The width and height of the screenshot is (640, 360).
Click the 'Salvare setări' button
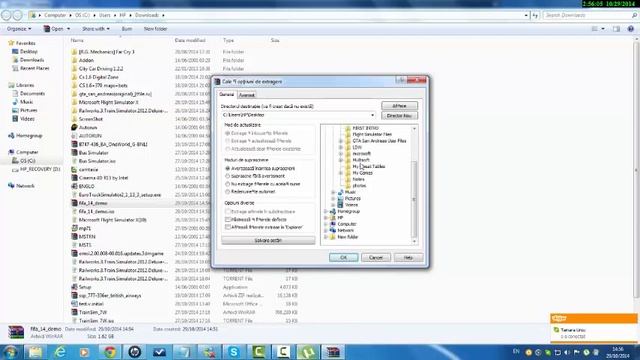[x=268, y=240]
